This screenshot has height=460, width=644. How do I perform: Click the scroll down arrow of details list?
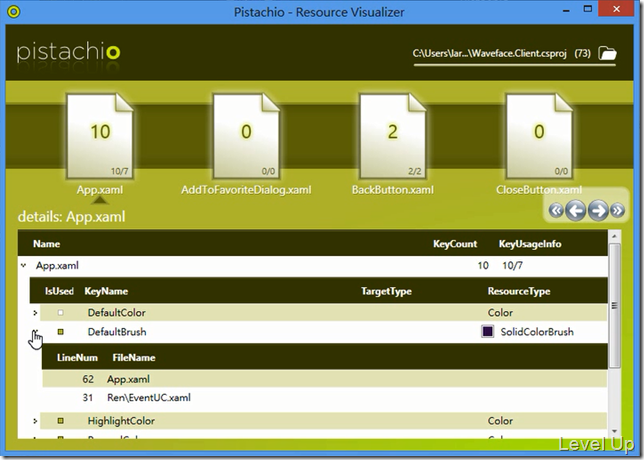(614, 431)
